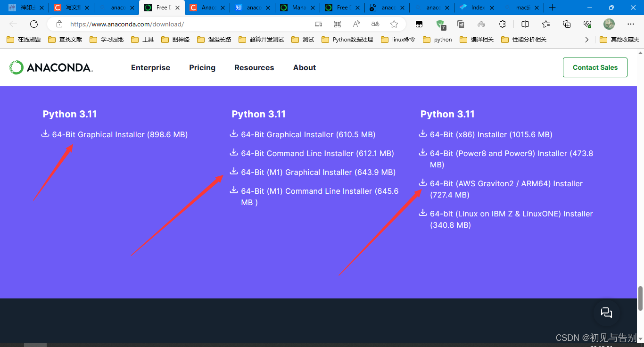644x347 pixels.
Task: Switch to the 神印 tab
Action: pos(26,8)
